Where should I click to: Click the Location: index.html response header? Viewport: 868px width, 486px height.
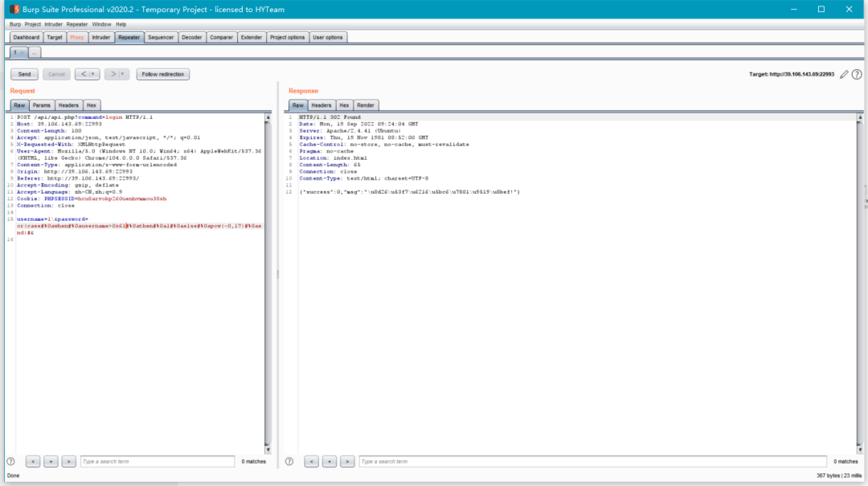pyautogui.click(x=334, y=157)
